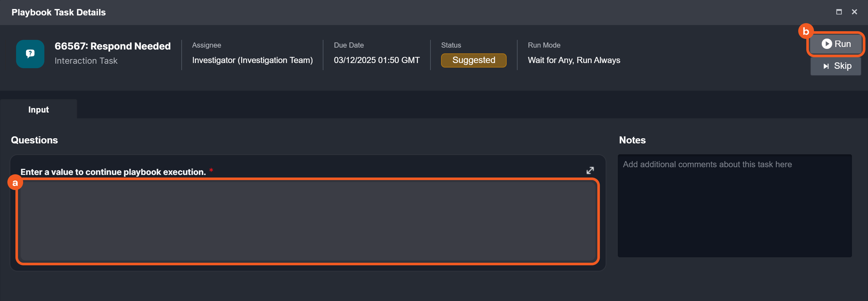Expand the question field using arrow icon
The width and height of the screenshot is (868, 301).
click(x=590, y=170)
